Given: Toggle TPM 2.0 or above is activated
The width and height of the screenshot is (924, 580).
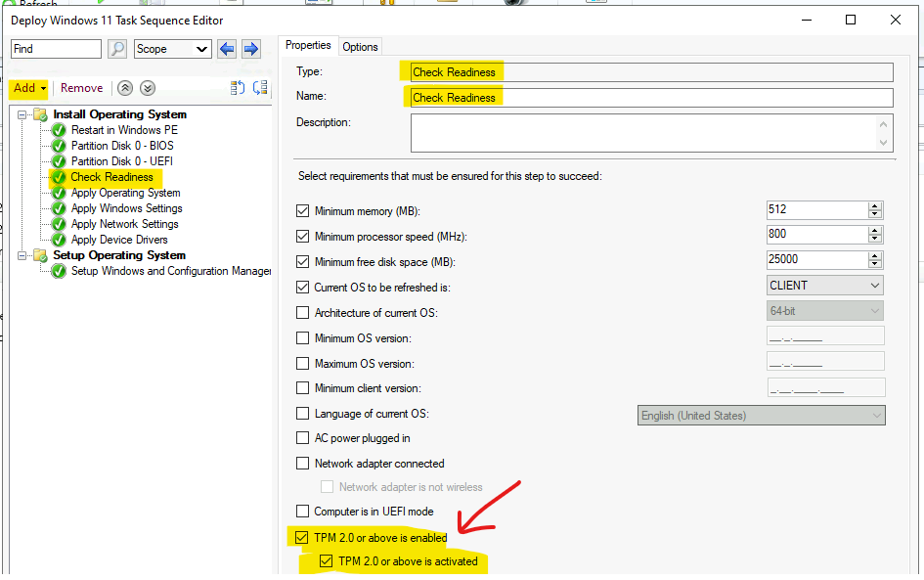Looking at the screenshot, I should (326, 561).
